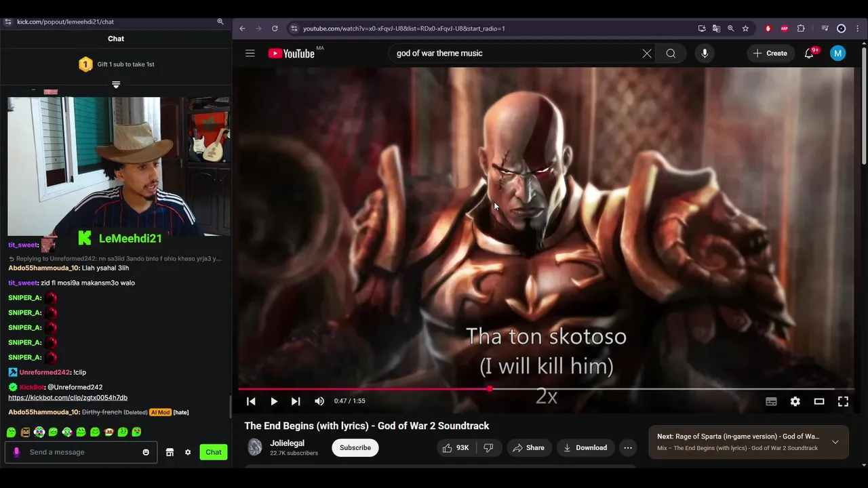Open Chrome profile avatar

842,28
